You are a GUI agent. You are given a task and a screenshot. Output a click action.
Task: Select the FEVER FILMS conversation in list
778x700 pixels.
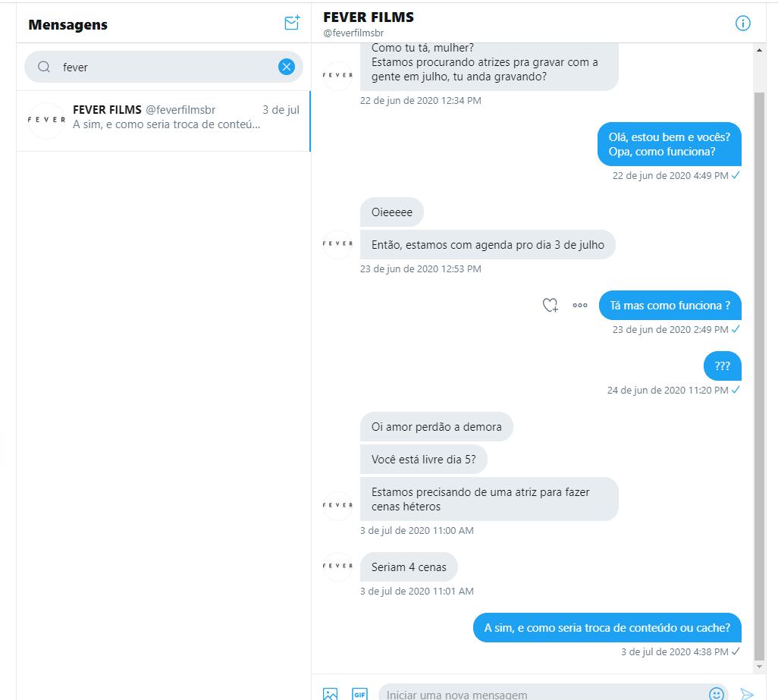tap(163, 121)
